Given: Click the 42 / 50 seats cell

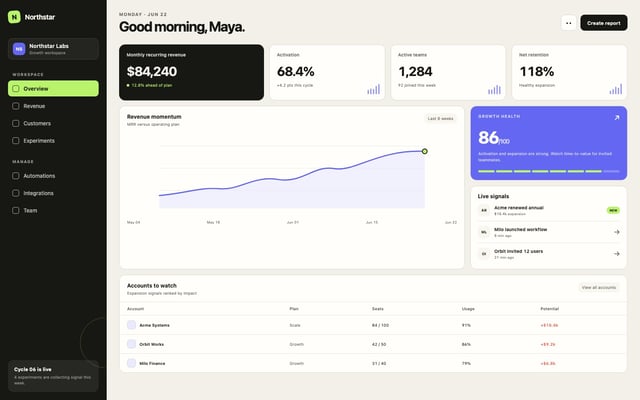Looking at the screenshot, I should (379, 344).
